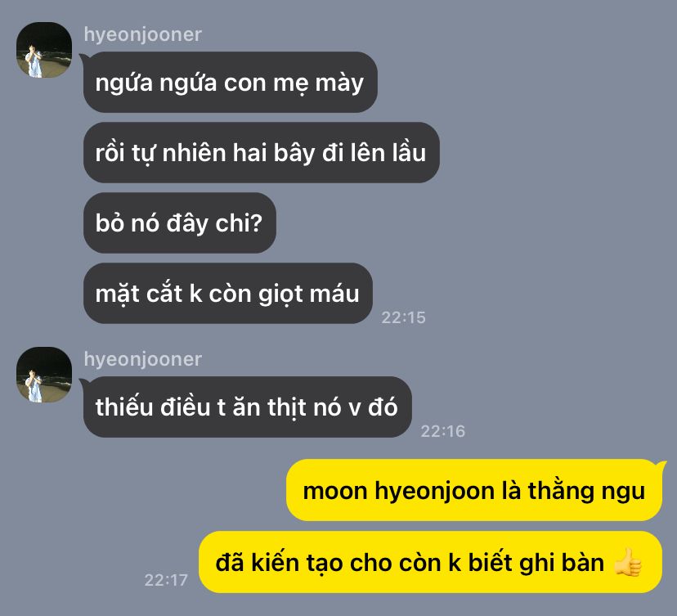
Task: Tap the second hyeonjooner username label
Action: [x=142, y=359]
